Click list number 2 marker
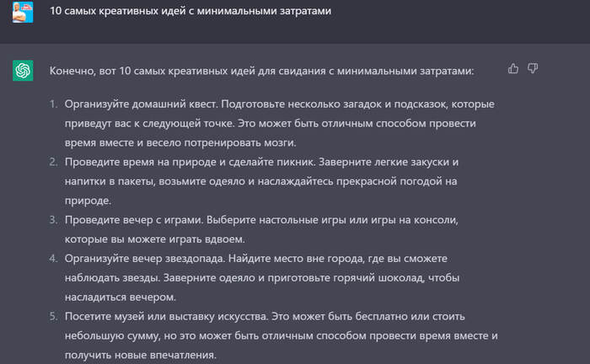 click(52, 162)
